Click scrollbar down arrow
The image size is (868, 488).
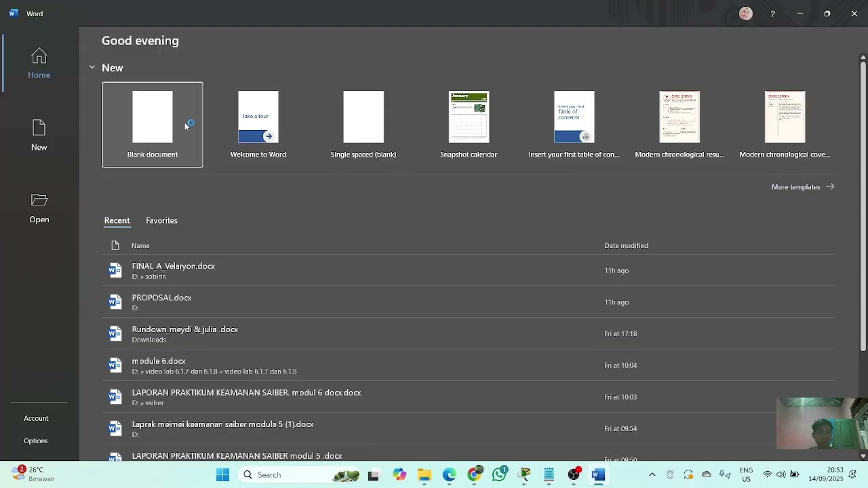pyautogui.click(x=863, y=455)
